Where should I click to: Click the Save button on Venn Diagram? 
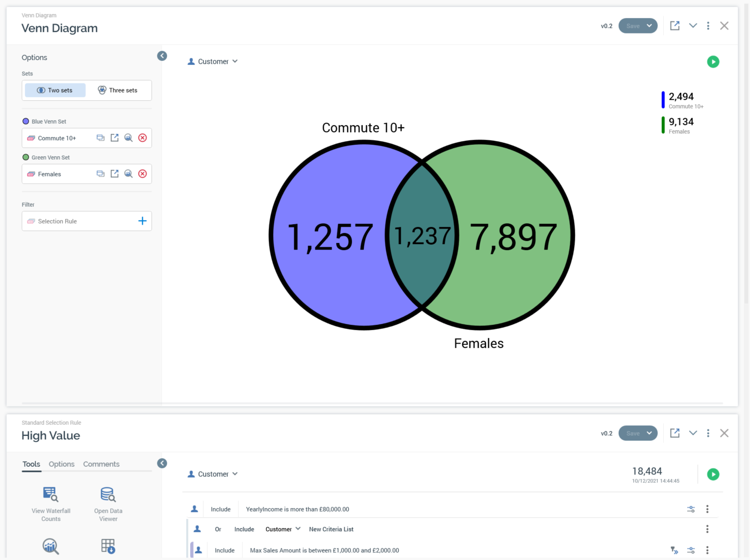(x=633, y=26)
